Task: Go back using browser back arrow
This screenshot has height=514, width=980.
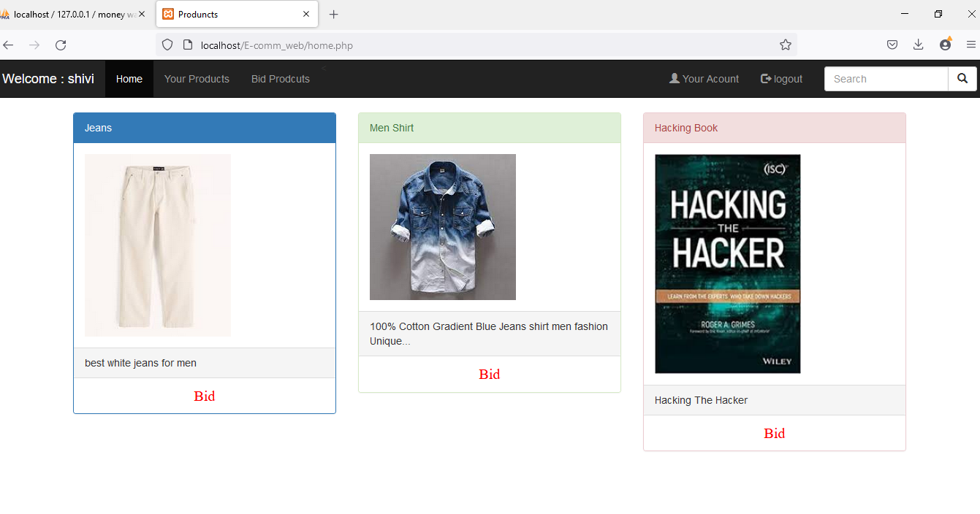Action: click(9, 45)
